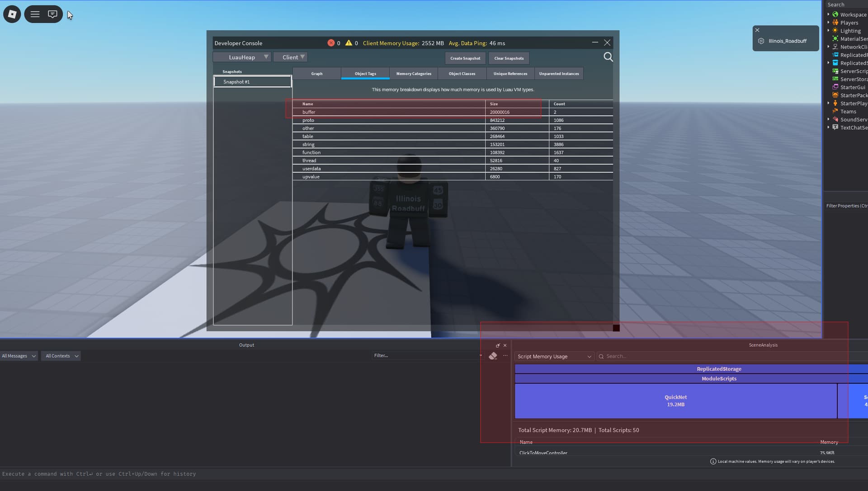Click the Players icon in Explorer
Screen dimensions: 868x491
[x=835, y=23]
